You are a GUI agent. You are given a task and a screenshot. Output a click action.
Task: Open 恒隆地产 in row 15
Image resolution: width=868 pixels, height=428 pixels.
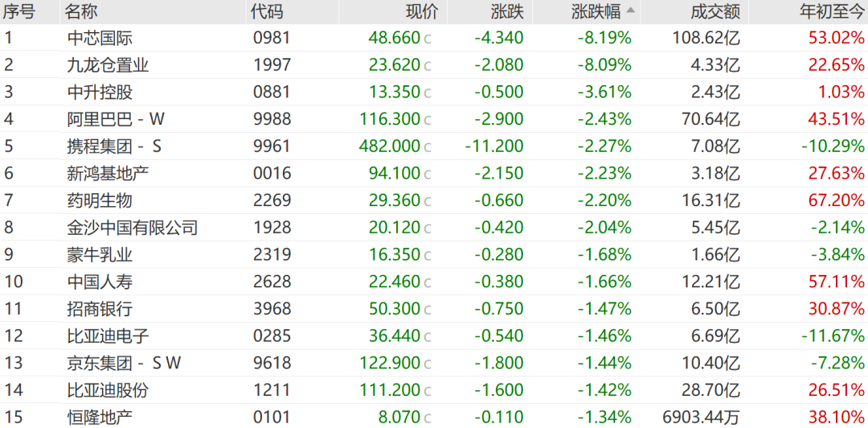tap(434, 416)
